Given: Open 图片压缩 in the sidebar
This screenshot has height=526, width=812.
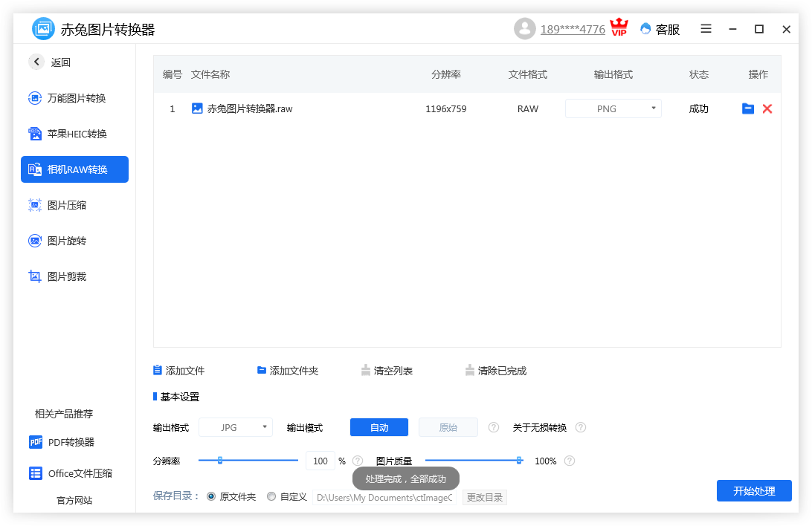Looking at the screenshot, I should click(74, 205).
